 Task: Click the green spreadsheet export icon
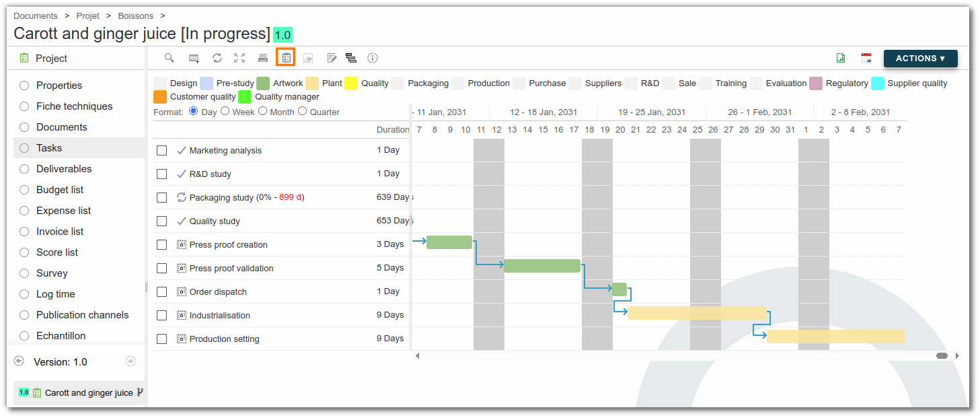(x=841, y=59)
